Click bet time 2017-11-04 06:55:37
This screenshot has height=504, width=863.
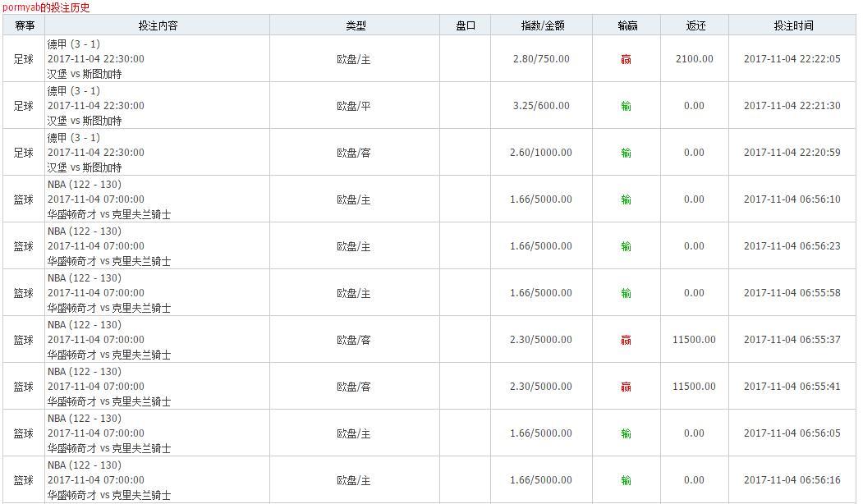792,340
